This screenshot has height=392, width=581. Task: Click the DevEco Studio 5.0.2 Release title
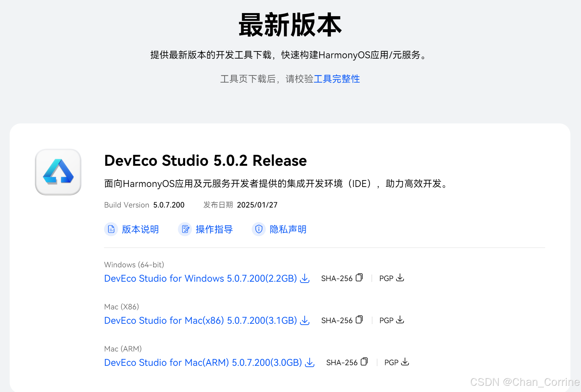click(x=206, y=160)
